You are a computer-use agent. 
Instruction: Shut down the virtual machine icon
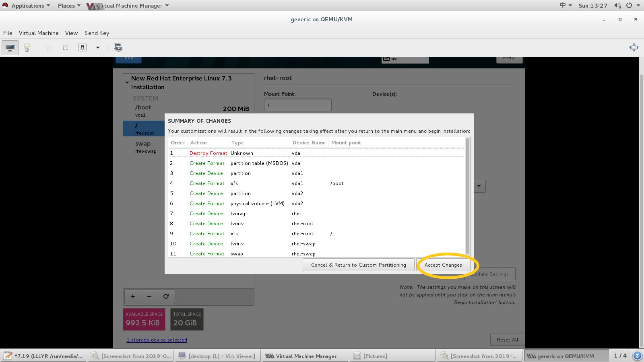83,47
